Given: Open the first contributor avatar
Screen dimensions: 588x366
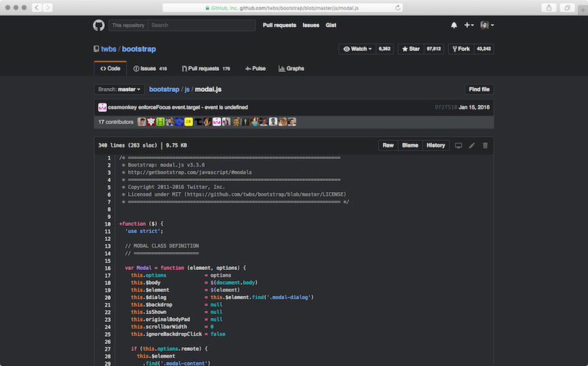Looking at the screenshot, I should coord(142,122).
